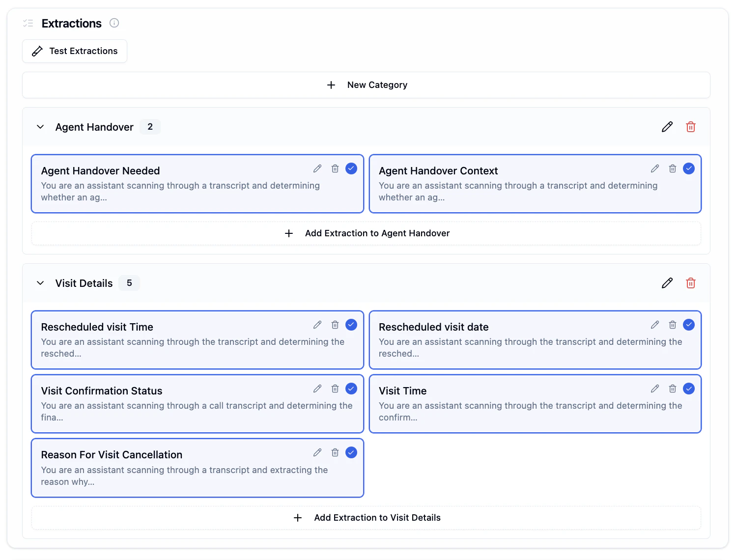Edit the Visit Time extraction

pyautogui.click(x=655, y=389)
